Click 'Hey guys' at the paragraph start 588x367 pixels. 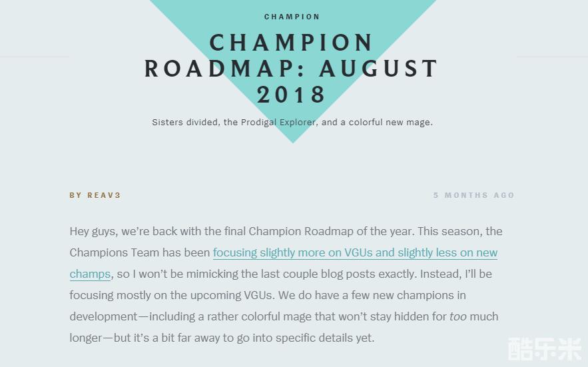(93, 231)
